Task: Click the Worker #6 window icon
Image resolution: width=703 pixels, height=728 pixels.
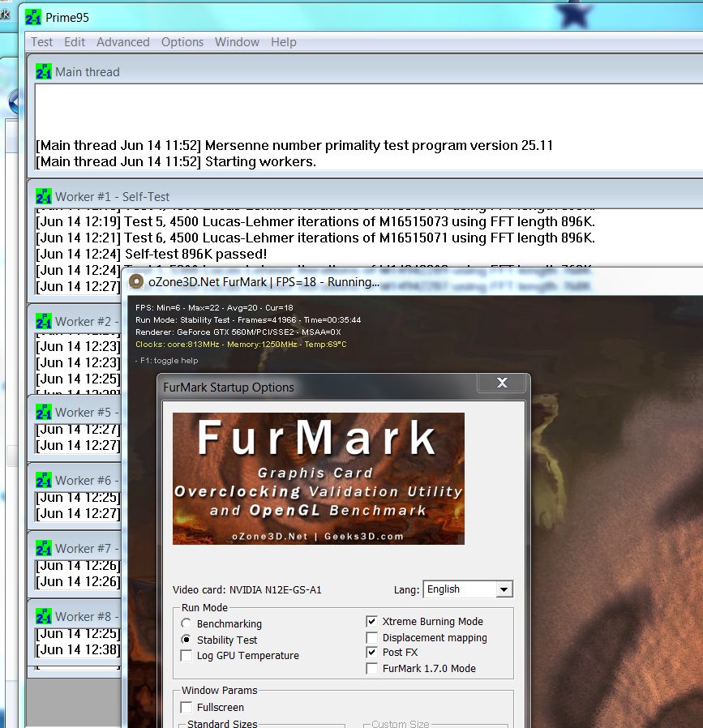Action: (x=44, y=480)
